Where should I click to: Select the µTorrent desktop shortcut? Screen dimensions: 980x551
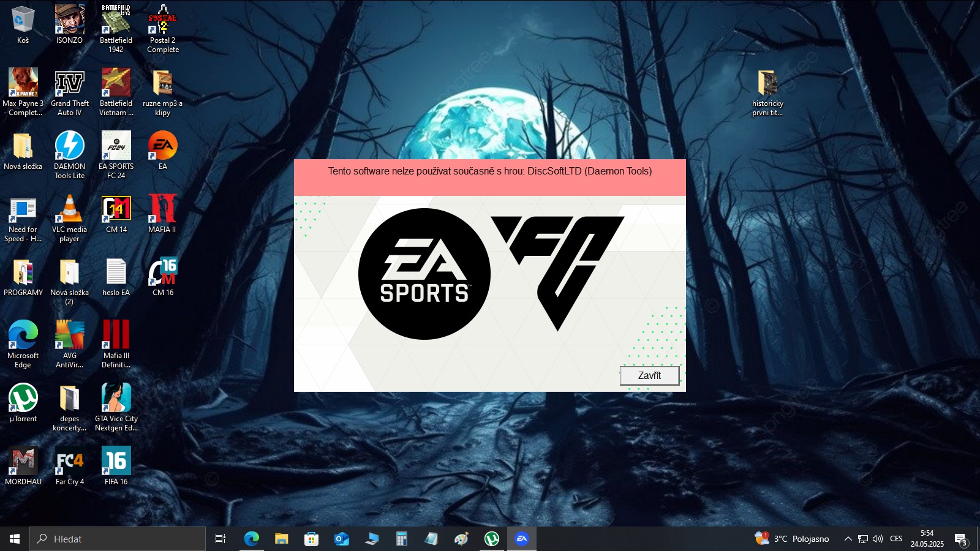tap(23, 403)
